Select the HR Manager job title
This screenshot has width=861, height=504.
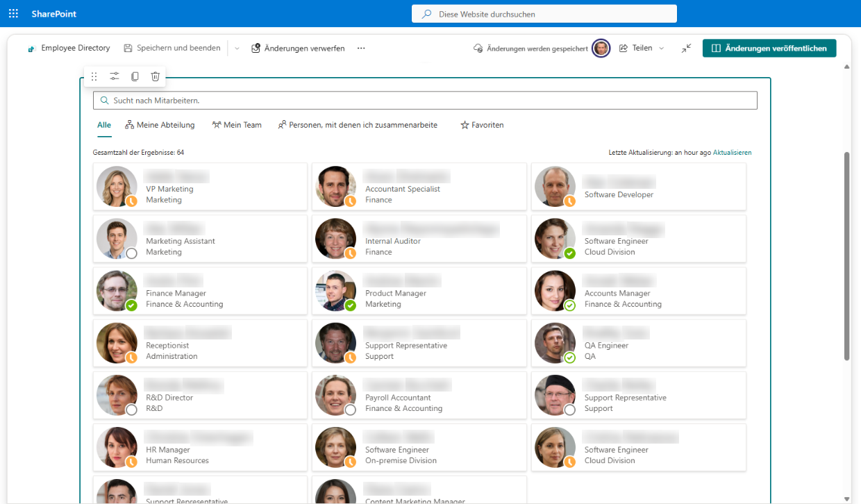pyautogui.click(x=168, y=450)
